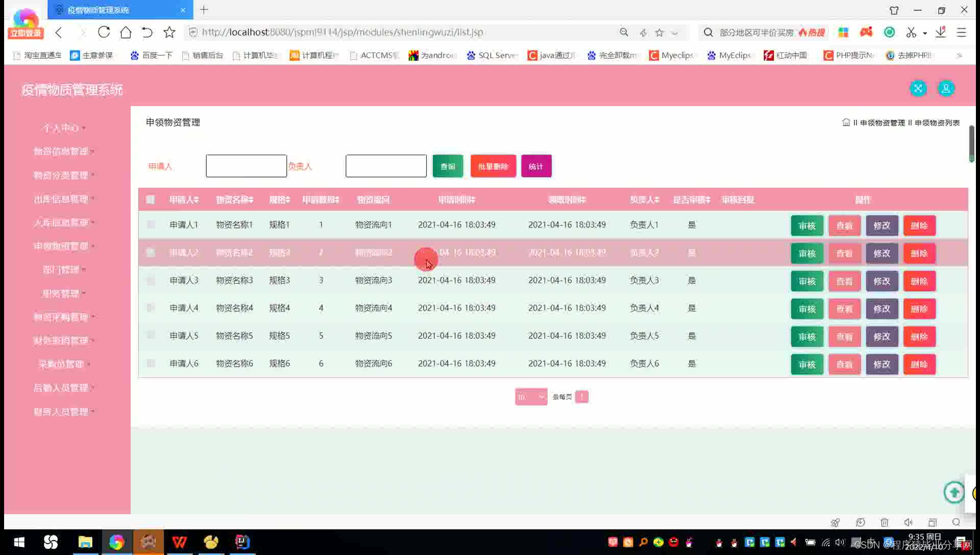Open 部门管理 sidebar menu item
980x555 pixels.
[61, 269]
